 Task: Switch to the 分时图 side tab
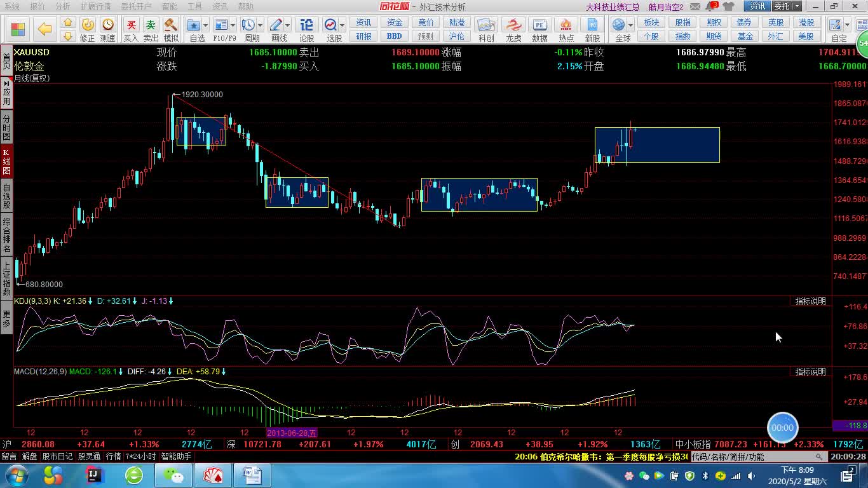pos(6,127)
